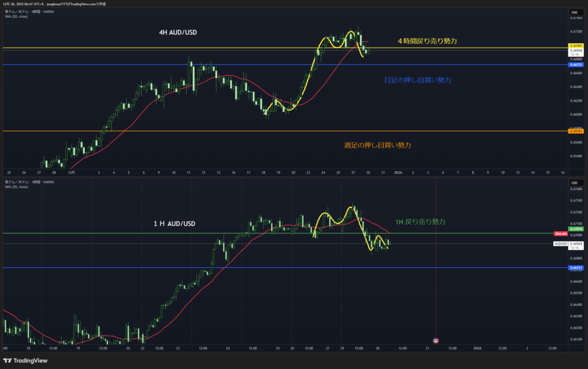Click the yellow 0.66966 price label
The image size is (588, 369).
point(575,45)
